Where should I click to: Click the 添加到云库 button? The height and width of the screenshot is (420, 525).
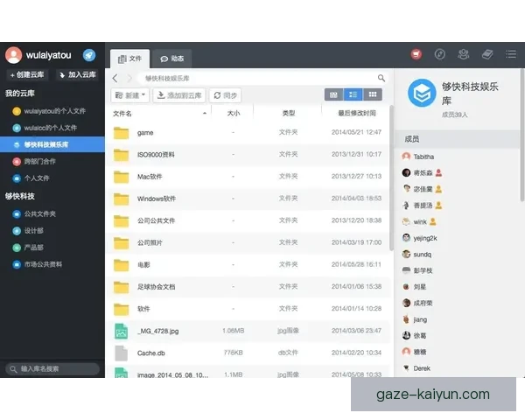coord(179,95)
